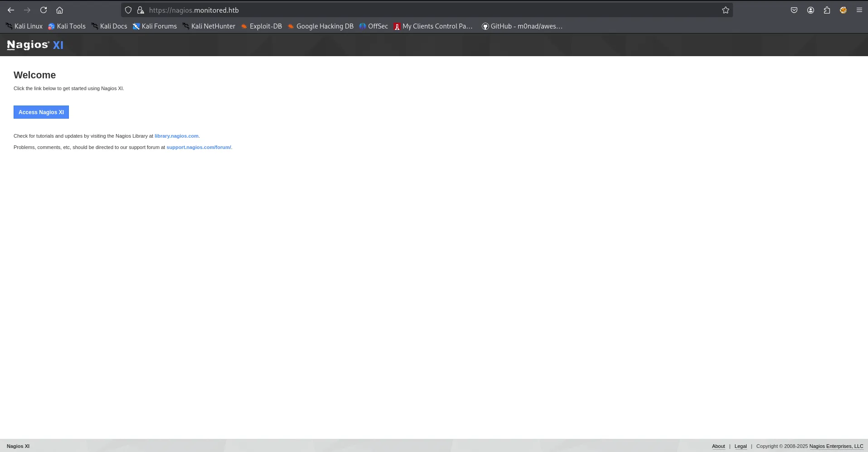Open the browser home page

pos(59,10)
